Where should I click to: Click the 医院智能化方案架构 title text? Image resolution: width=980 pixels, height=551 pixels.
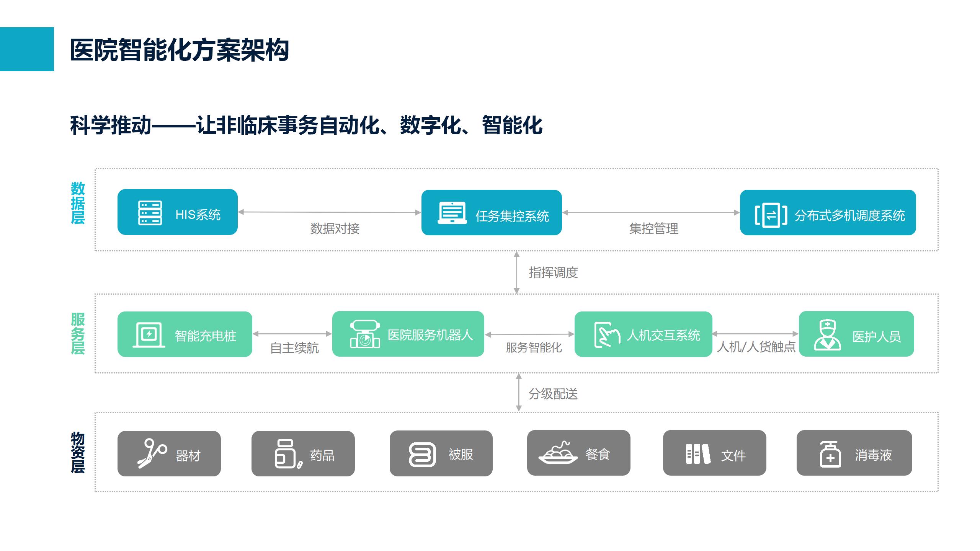tap(179, 50)
